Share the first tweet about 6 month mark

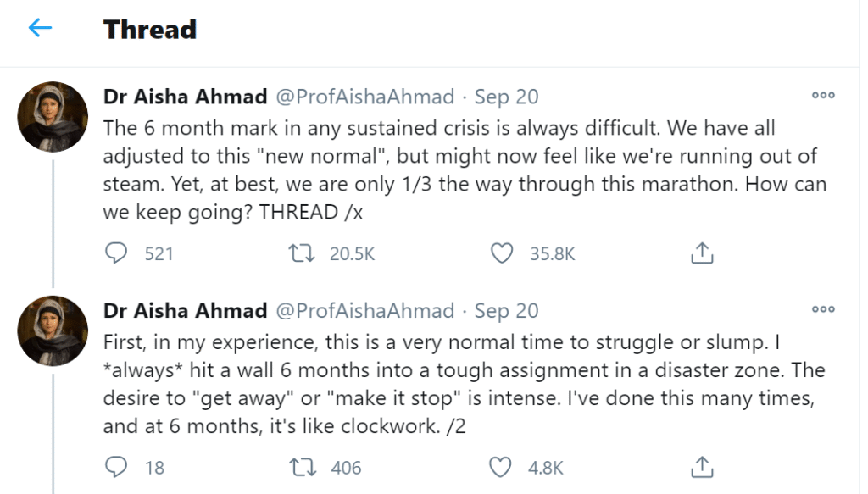pos(701,253)
